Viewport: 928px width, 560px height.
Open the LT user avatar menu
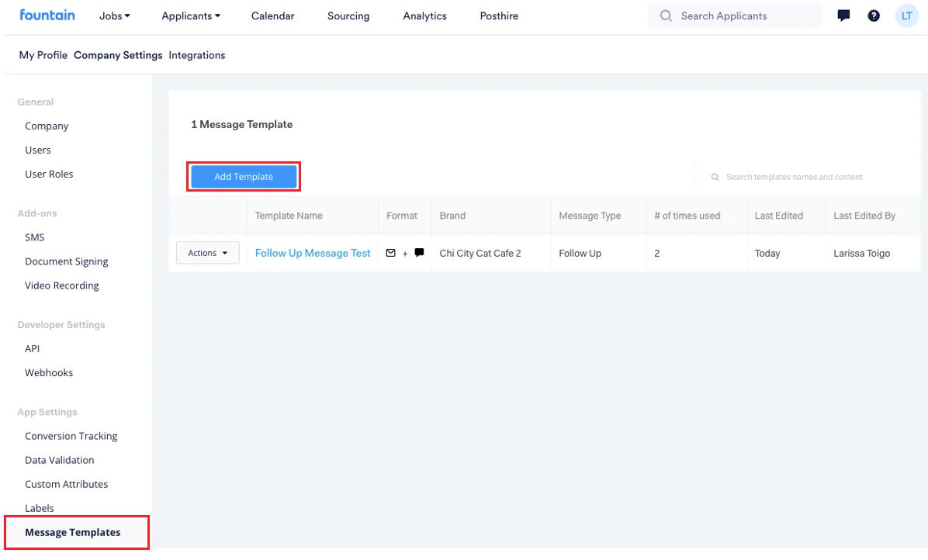(x=907, y=16)
